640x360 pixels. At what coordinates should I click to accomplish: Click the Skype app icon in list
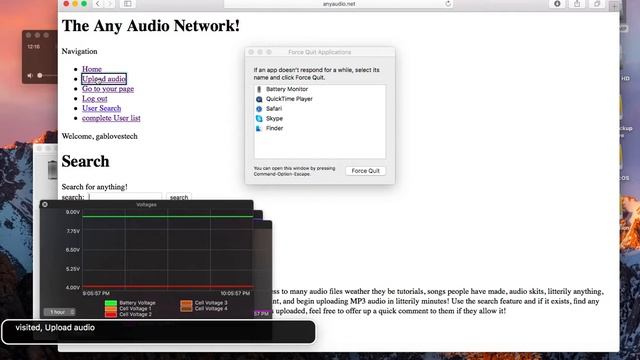tap(259, 118)
